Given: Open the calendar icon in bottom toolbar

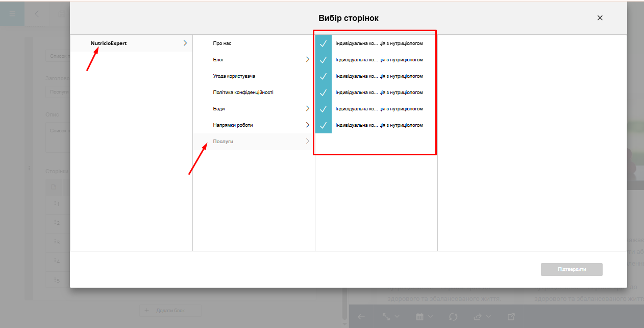Looking at the screenshot, I should click(420, 317).
